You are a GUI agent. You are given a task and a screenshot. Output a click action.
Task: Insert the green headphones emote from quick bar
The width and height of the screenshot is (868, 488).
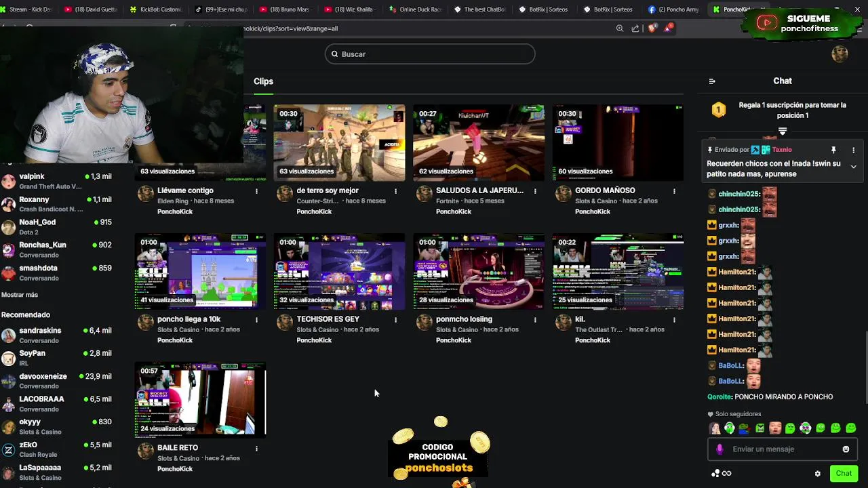730,428
